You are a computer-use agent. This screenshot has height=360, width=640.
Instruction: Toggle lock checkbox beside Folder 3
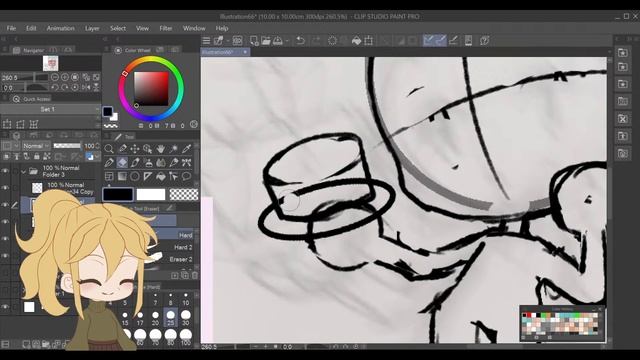coord(15,171)
